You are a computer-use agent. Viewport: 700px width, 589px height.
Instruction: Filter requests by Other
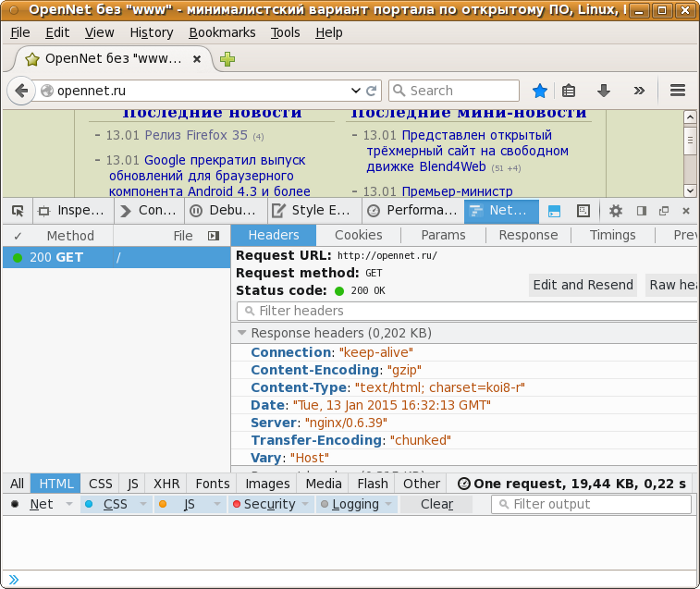click(421, 484)
